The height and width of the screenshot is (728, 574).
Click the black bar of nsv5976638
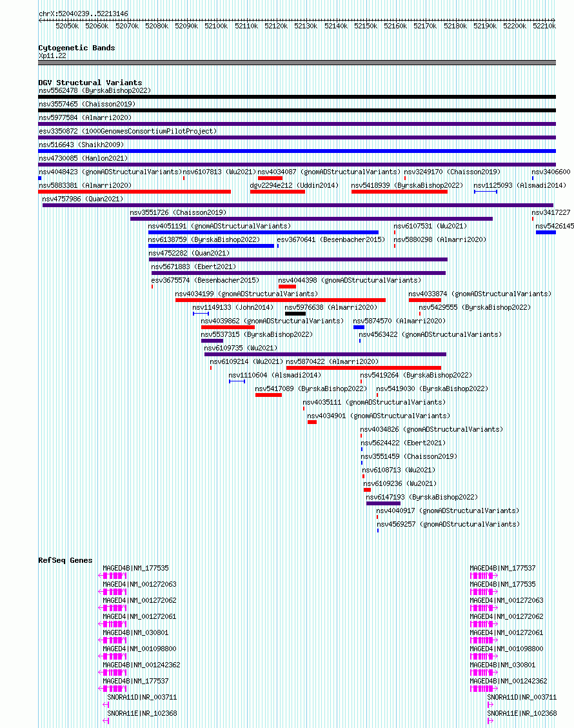(x=295, y=314)
